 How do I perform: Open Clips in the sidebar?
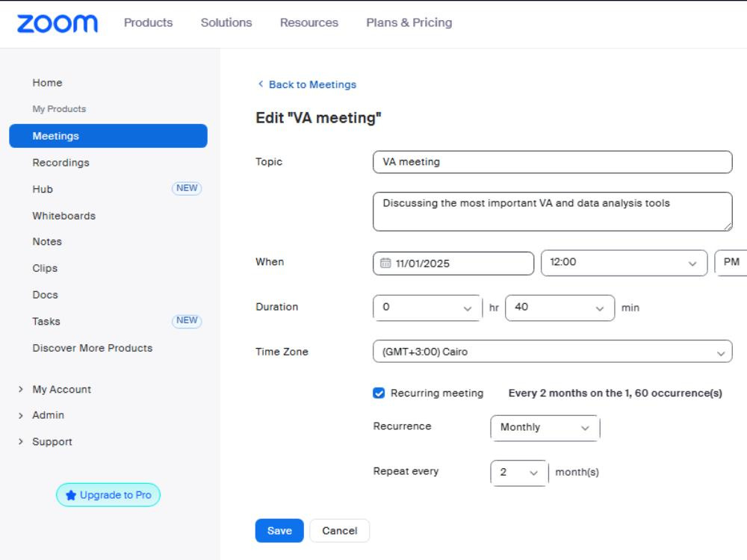pos(45,268)
